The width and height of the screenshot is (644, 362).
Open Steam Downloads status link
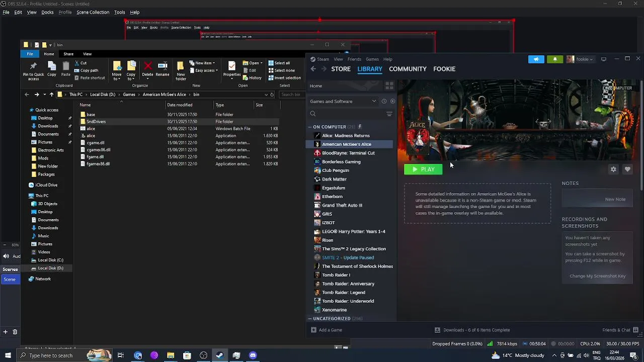point(472,330)
